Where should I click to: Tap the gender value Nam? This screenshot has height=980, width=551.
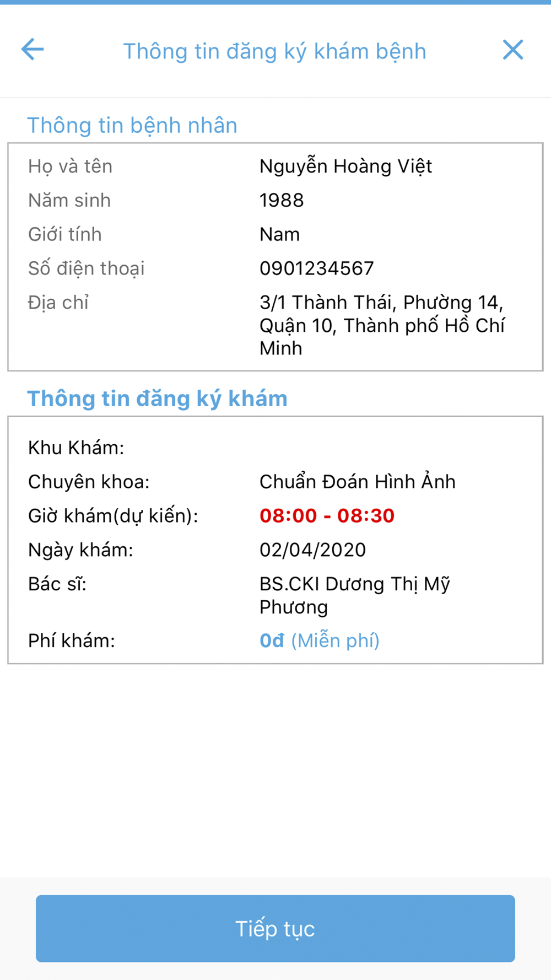point(280,235)
